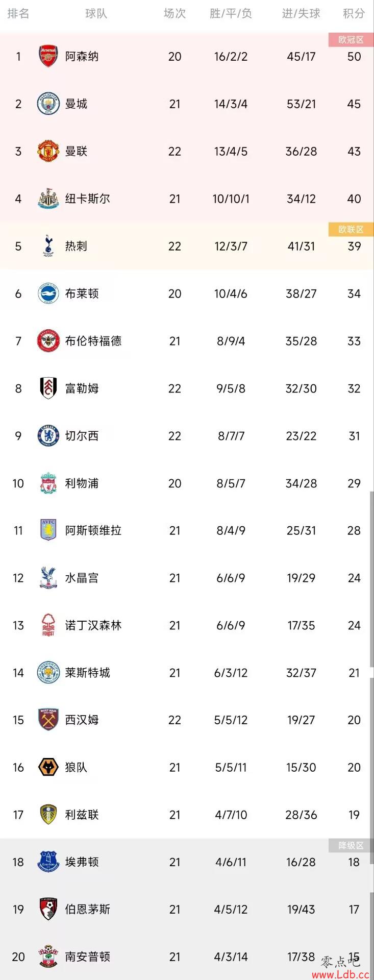Screen dimensions: 374x980
Task: Open the Manchester City crest icon
Action: (48, 104)
